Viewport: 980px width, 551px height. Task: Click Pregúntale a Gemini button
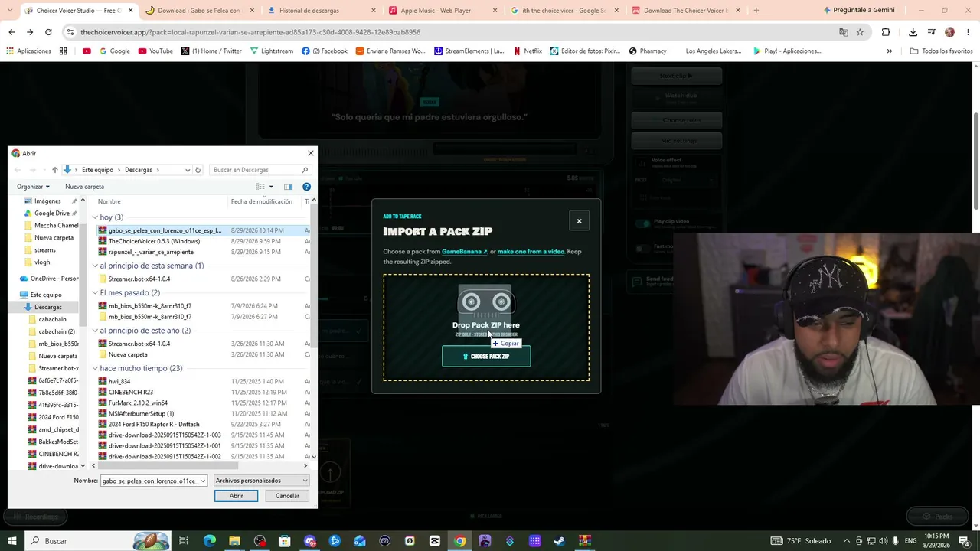(x=859, y=11)
